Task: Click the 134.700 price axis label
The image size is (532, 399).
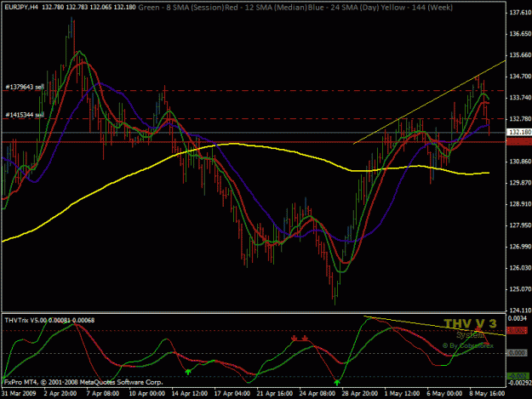Action: click(520, 77)
